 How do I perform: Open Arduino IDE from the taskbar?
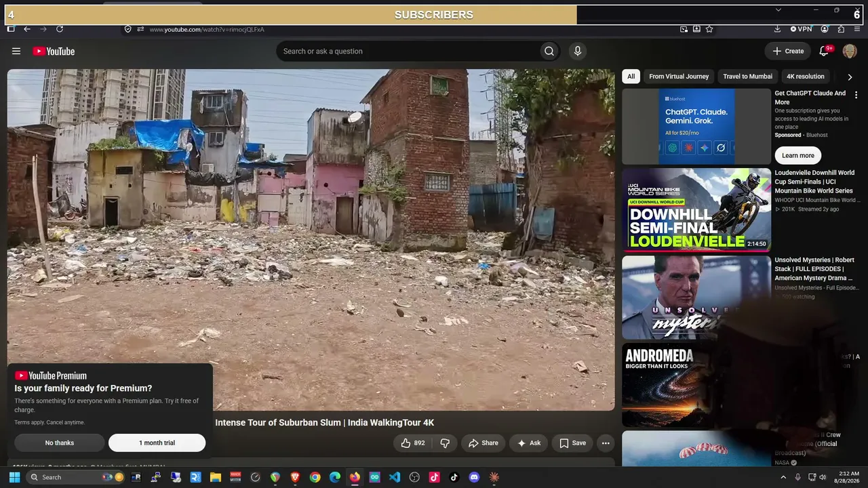[x=374, y=477]
